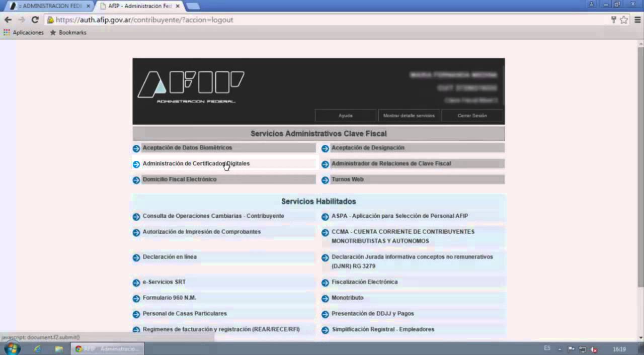Image resolution: width=644 pixels, height=355 pixels.
Task: Open File Explorer from the taskbar
Action: click(x=59, y=348)
